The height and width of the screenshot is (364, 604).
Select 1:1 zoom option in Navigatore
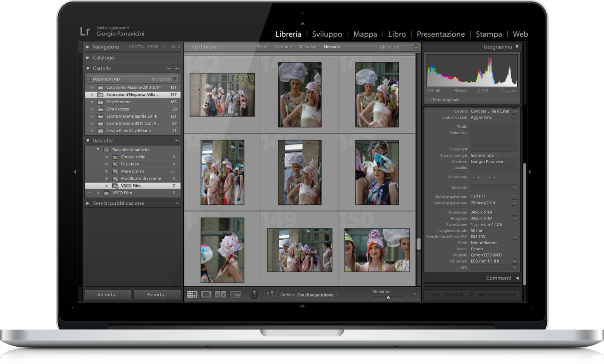[164, 47]
